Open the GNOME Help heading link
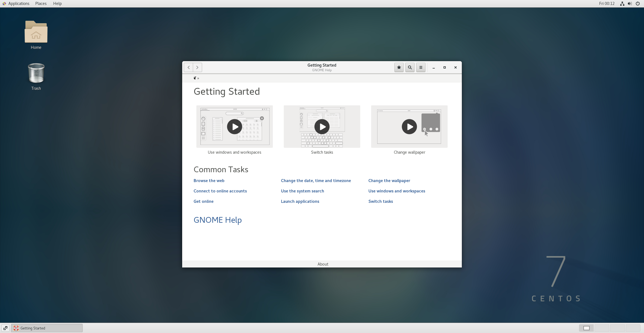 pyautogui.click(x=218, y=220)
